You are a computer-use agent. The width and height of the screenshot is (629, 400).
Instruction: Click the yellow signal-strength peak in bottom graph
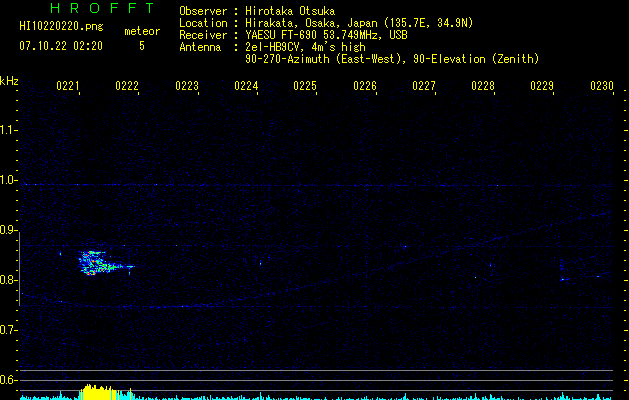[x=98, y=392]
